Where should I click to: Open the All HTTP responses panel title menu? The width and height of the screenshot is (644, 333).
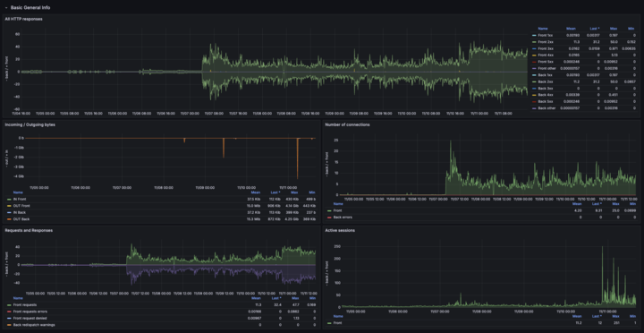[23, 19]
